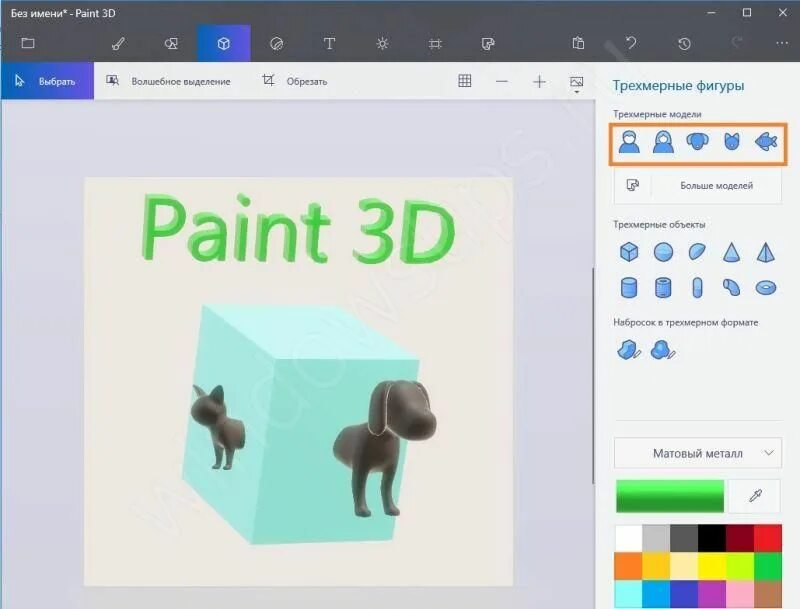Select the Pyramid 3D object
This screenshot has width=800, height=609.
tap(765, 252)
